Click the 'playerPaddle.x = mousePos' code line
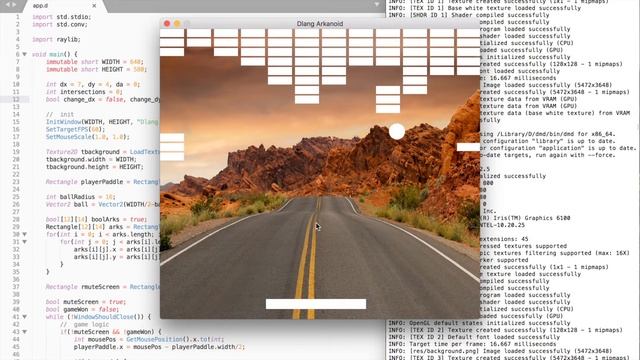Viewport: 640px width, 360px height. click(x=159, y=347)
